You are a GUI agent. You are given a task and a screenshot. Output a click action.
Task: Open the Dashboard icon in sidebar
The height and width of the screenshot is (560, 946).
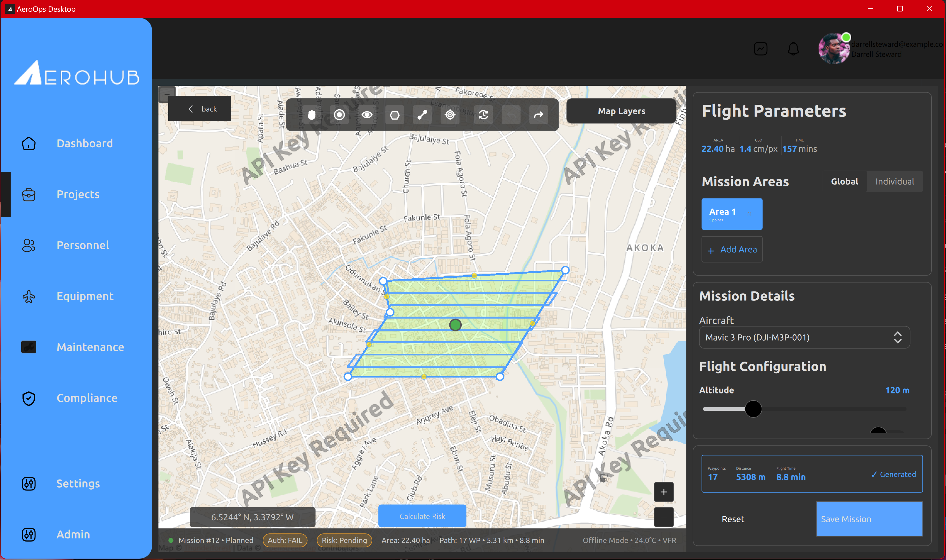29,143
